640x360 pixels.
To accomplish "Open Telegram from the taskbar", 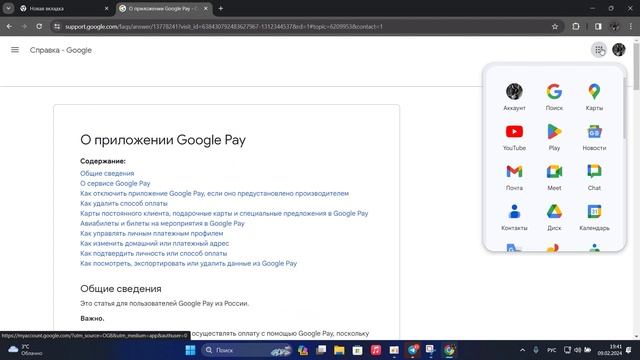I will tap(412, 350).
